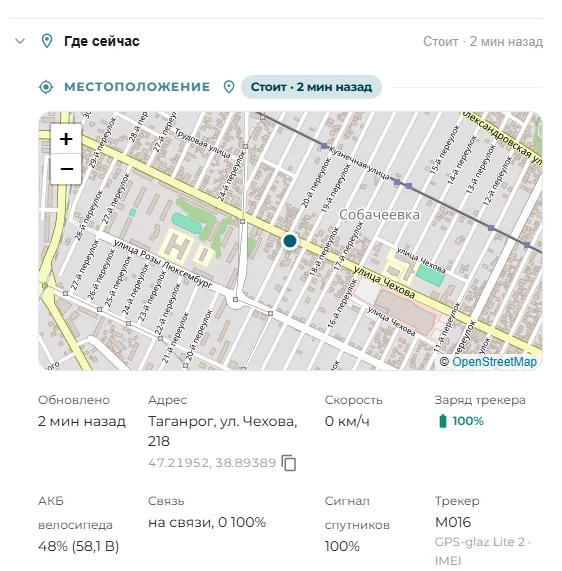Viewport: 562px width, 571px height.
Task: Click the tracker name M016
Action: [453, 522]
